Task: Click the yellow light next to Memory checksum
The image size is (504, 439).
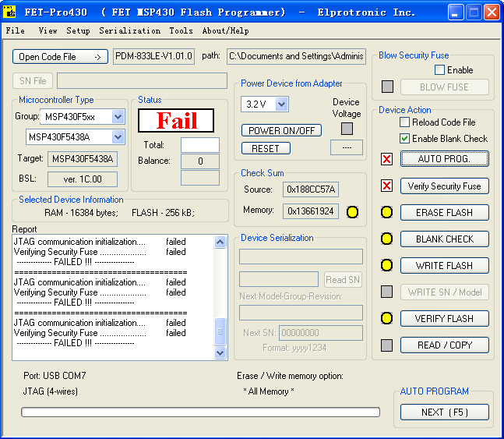Action: tap(352, 212)
